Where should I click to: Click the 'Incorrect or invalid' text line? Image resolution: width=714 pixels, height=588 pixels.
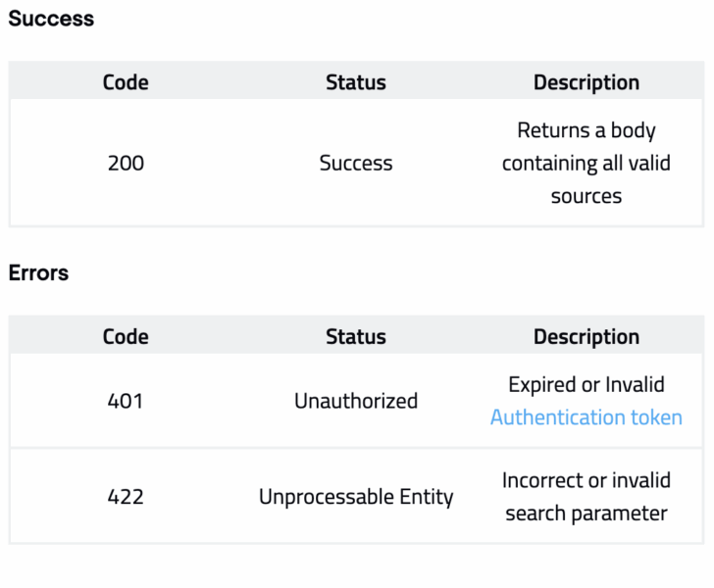586,480
